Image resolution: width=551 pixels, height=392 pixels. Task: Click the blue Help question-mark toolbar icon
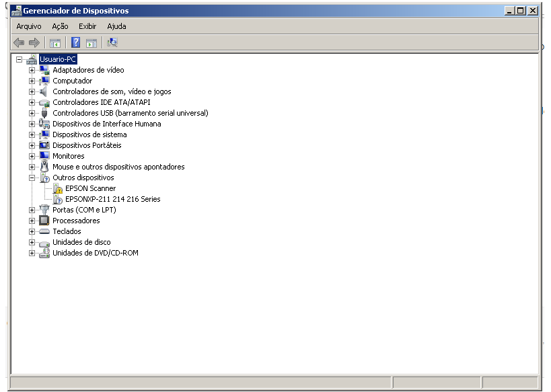click(75, 42)
